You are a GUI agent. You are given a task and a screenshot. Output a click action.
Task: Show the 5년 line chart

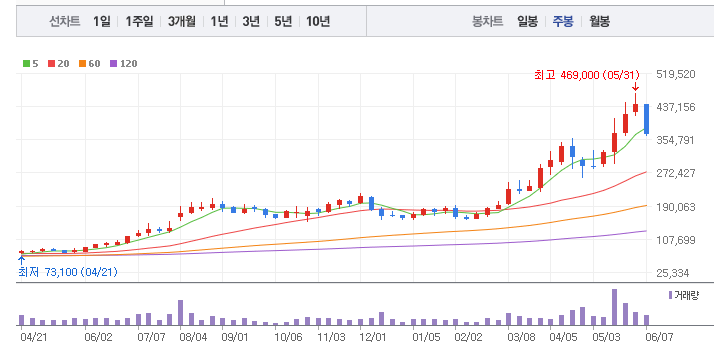(283, 21)
